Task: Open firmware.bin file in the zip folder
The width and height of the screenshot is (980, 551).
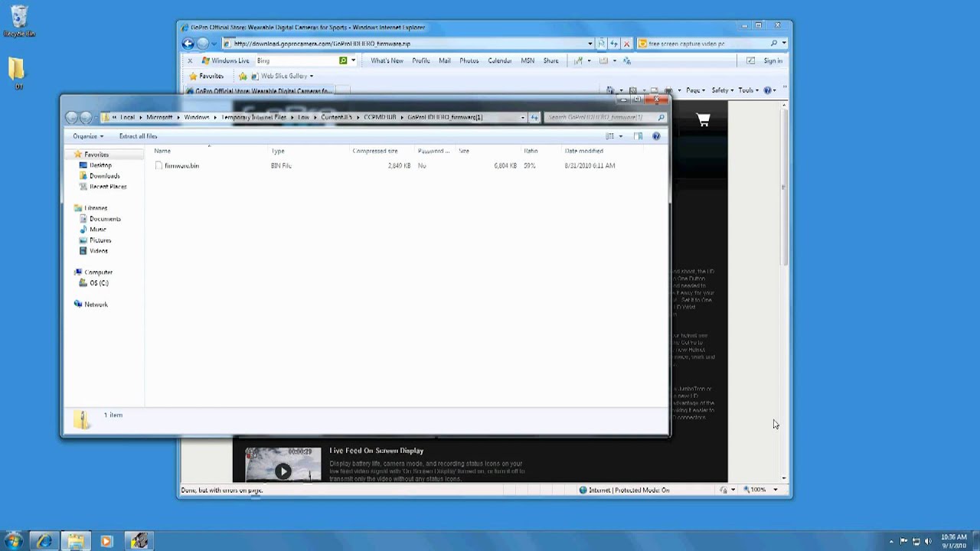Action: (x=181, y=165)
